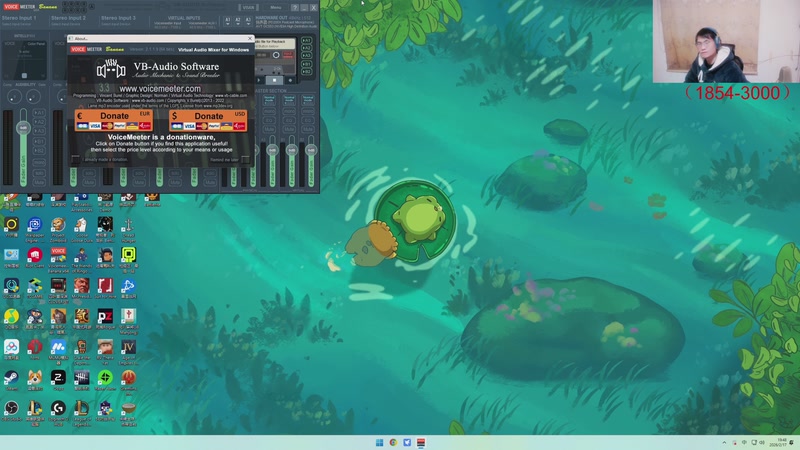Open League of Legends desktop shortcut
This screenshot has height=450, width=800.
(81, 412)
